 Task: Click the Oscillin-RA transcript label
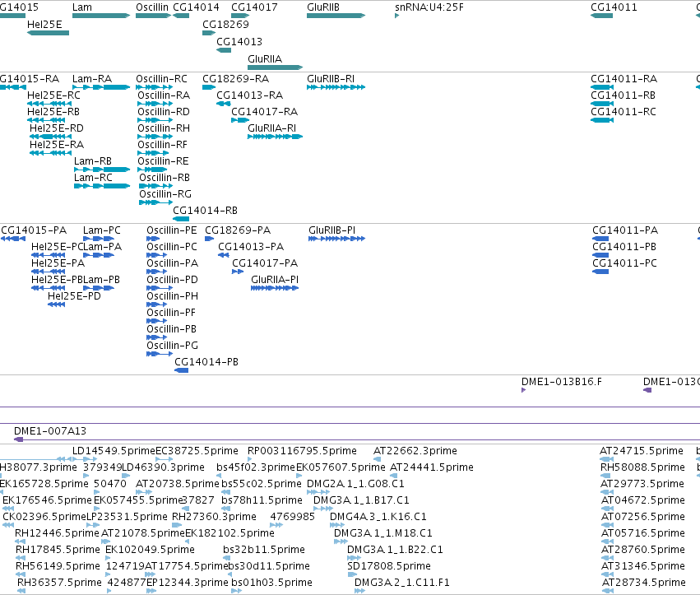tap(164, 95)
